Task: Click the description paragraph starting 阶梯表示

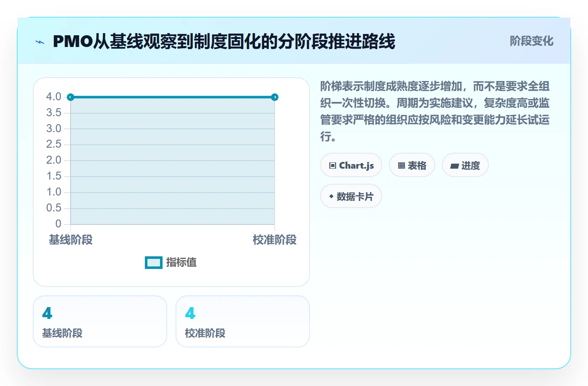Action: tap(435, 111)
